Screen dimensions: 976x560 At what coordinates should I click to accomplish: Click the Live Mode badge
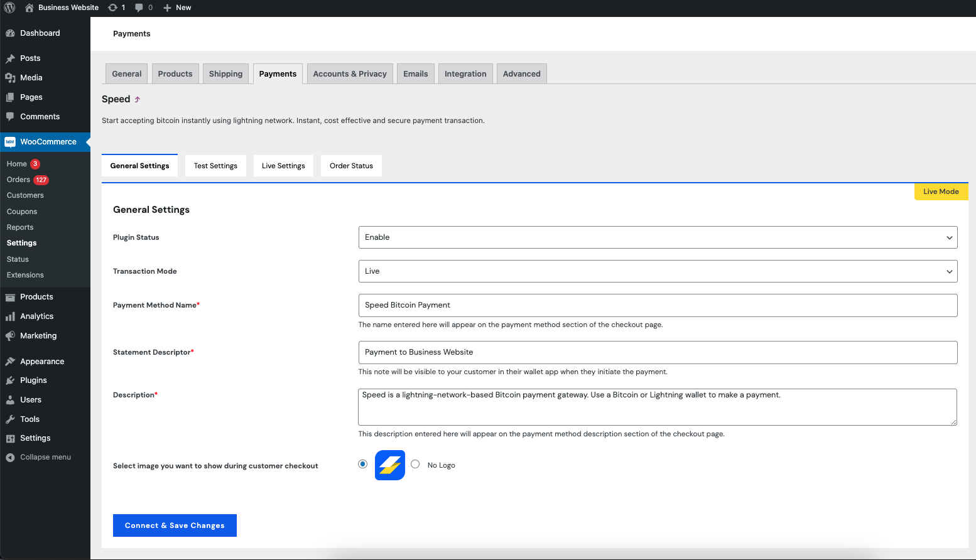[x=941, y=191]
